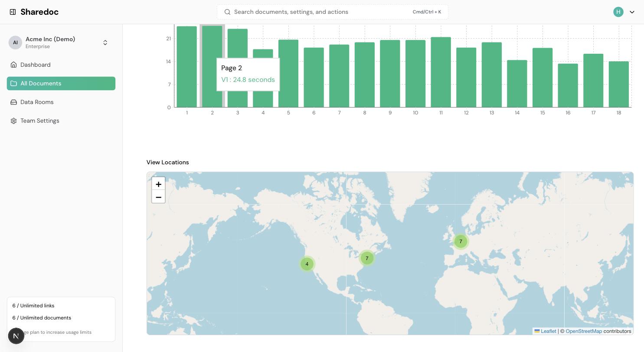Focus the search documents field
This screenshot has height=352, width=644.
click(333, 12)
